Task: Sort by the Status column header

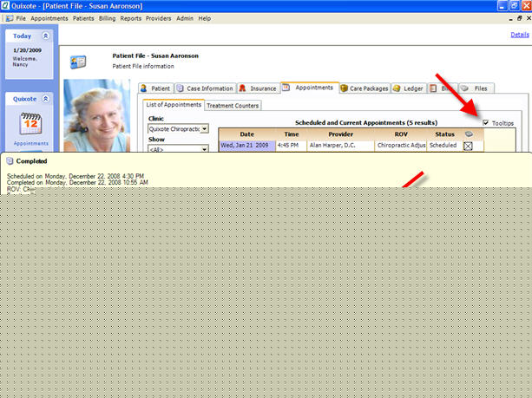Action: coord(444,134)
